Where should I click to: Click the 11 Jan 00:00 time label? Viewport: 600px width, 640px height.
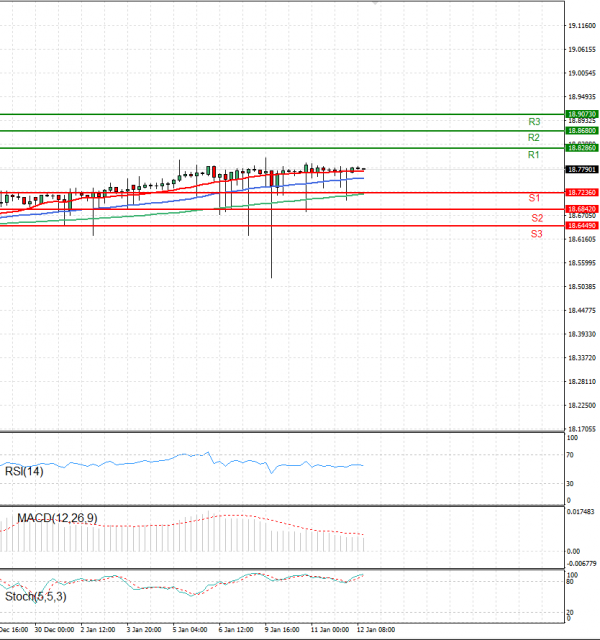point(330,630)
